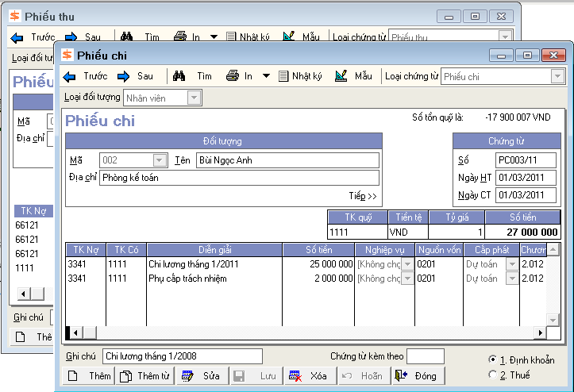The image size is (574, 392).
Task: Click the Đóng close button
Action: pyautogui.click(x=418, y=376)
